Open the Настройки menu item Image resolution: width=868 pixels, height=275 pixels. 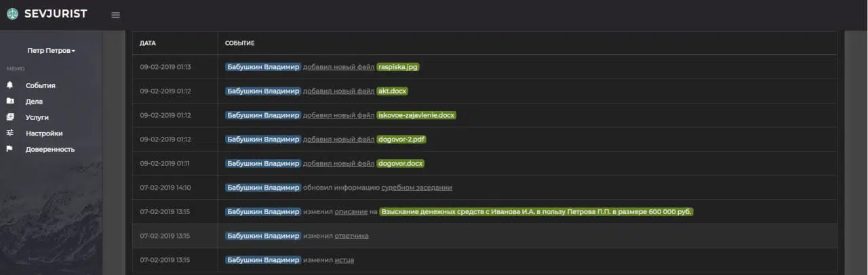coord(44,133)
